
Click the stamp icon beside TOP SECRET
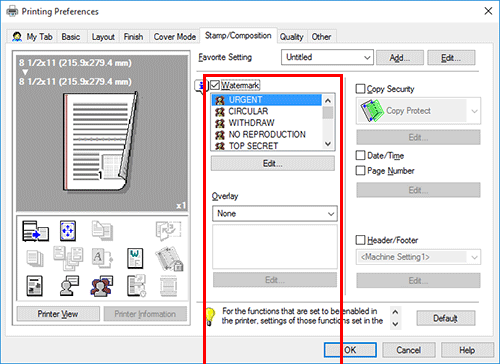[x=220, y=146]
